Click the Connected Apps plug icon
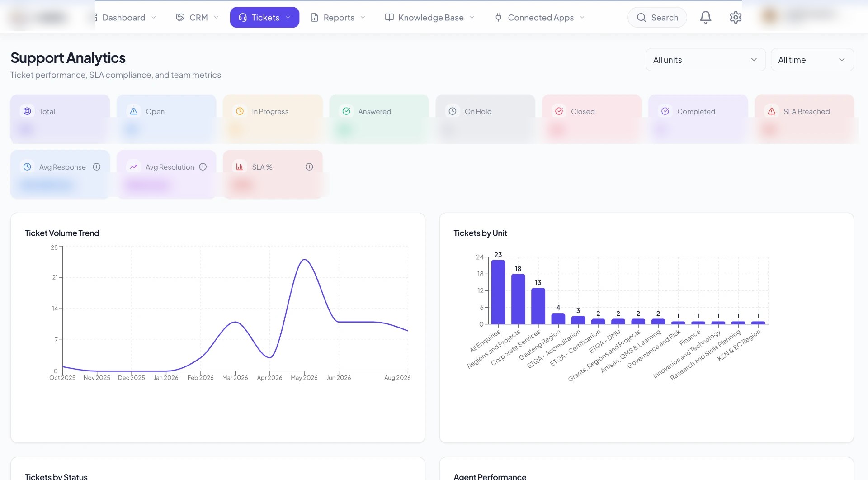 pyautogui.click(x=499, y=17)
